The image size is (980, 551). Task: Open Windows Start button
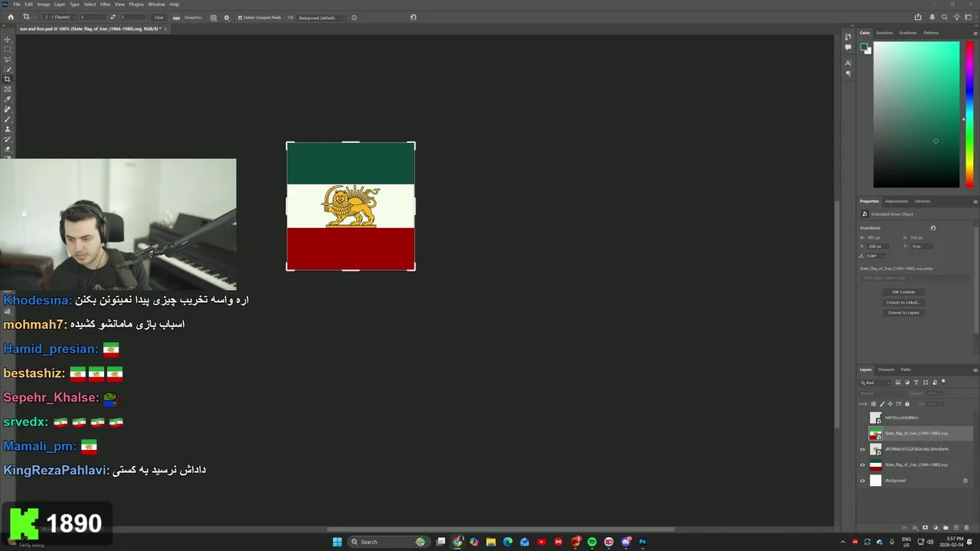(337, 542)
